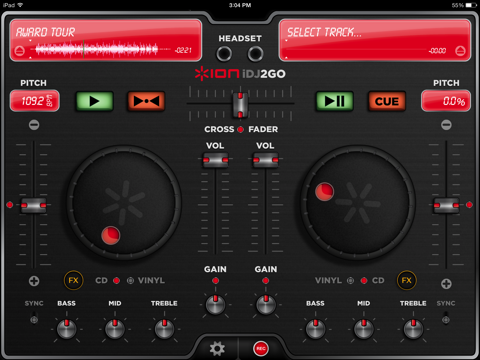This screenshot has height=360, width=480.
Task: Click the left channel VOL fader
Action: tap(216, 160)
